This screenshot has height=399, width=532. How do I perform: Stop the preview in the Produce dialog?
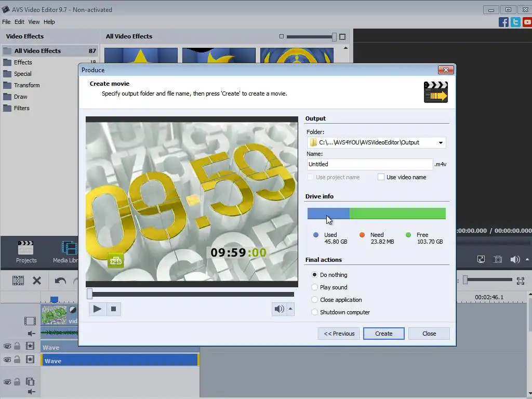pyautogui.click(x=113, y=309)
